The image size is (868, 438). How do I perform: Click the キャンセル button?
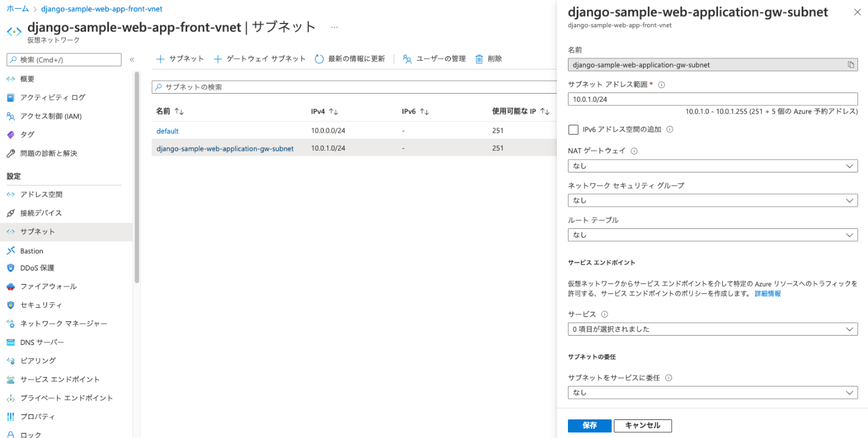pos(643,426)
